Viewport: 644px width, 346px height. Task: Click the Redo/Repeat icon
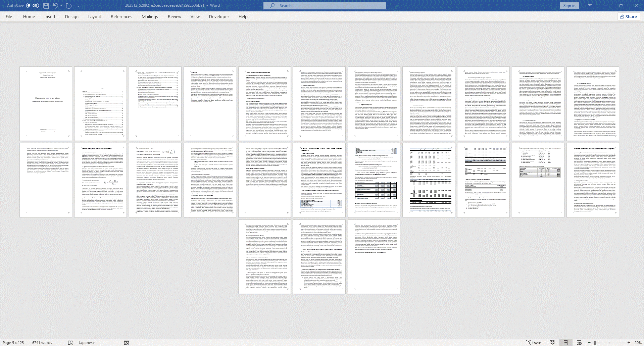[x=69, y=6]
